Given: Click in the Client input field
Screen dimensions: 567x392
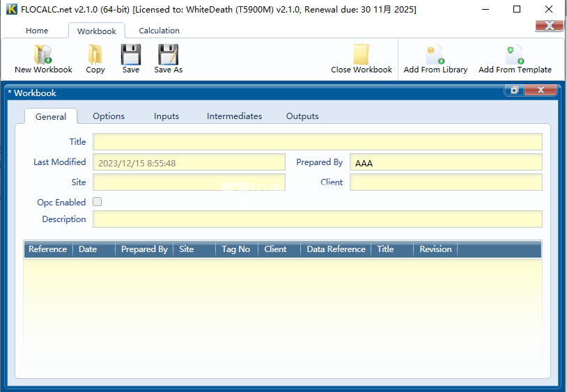Looking at the screenshot, I should click(x=446, y=182).
